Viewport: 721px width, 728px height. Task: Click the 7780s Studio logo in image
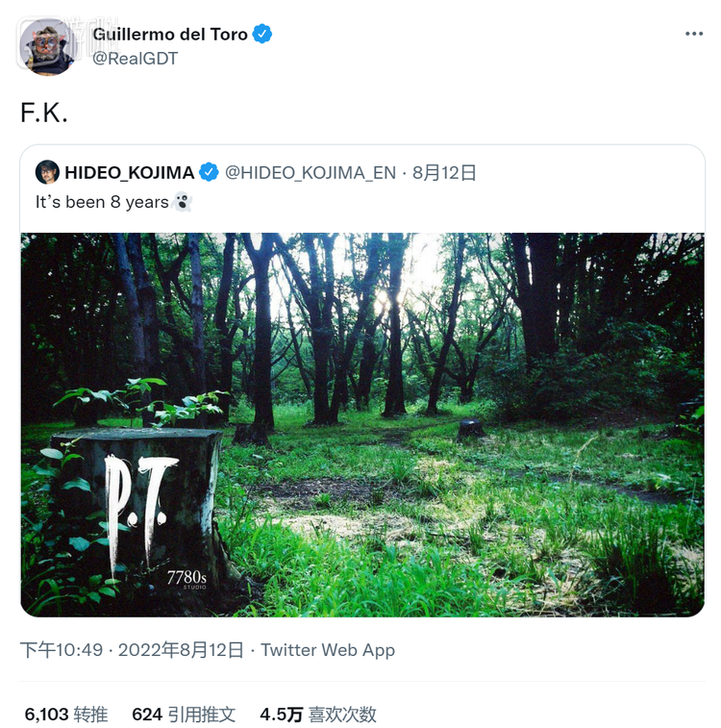(185, 579)
